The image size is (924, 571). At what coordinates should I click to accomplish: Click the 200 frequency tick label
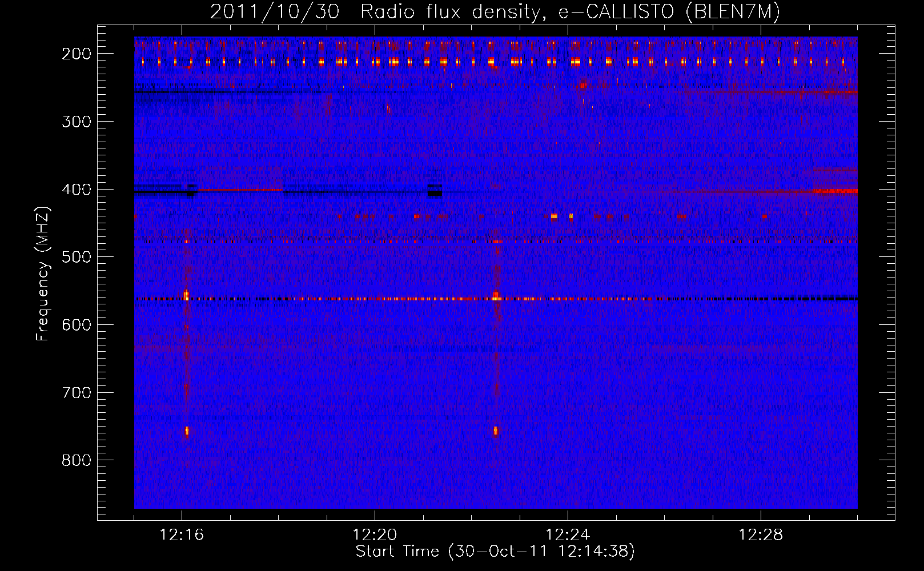click(x=77, y=54)
